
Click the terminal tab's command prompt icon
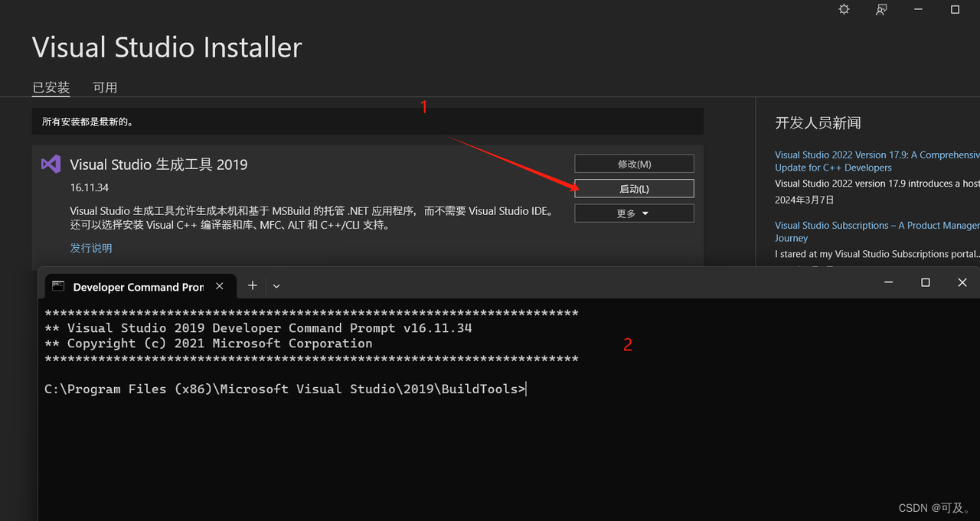pos(58,286)
